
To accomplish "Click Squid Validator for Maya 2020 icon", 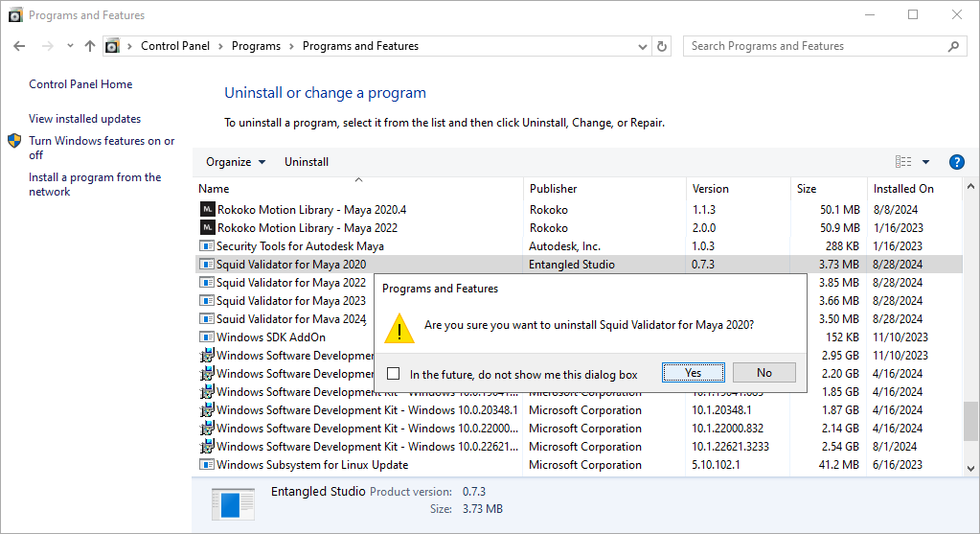I will pyautogui.click(x=207, y=264).
